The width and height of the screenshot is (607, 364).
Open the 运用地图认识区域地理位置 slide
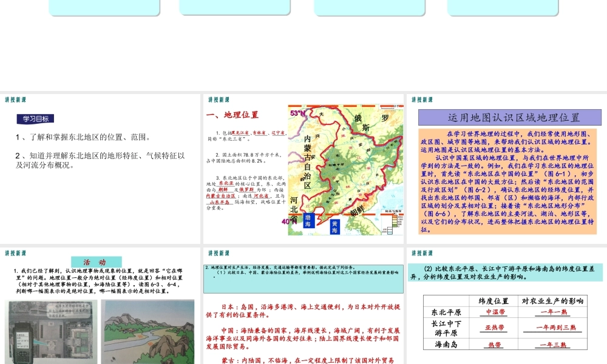tap(507, 168)
